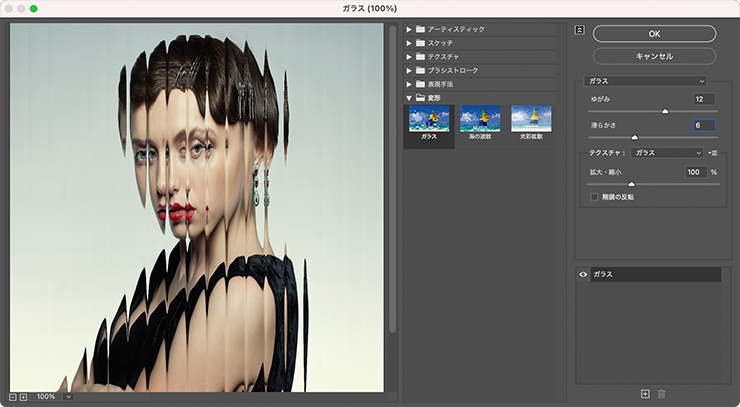
Task: Click the zoom in plus icon
Action: point(24,397)
